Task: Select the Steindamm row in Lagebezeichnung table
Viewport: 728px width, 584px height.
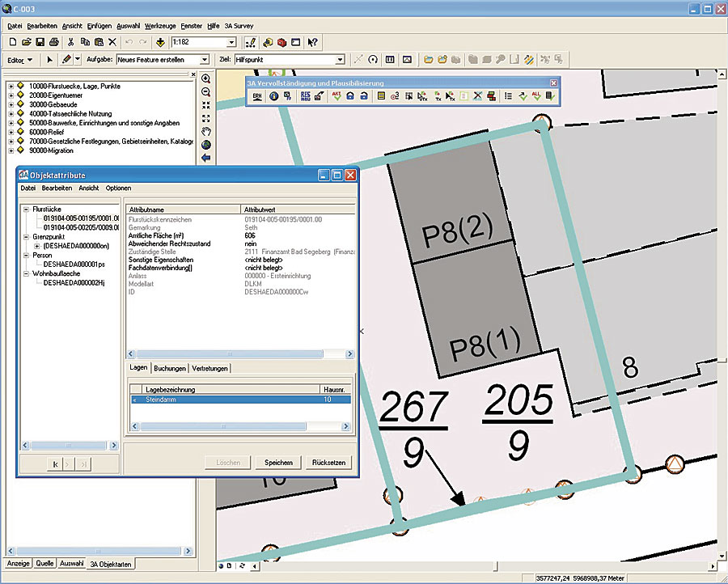Action: point(240,400)
